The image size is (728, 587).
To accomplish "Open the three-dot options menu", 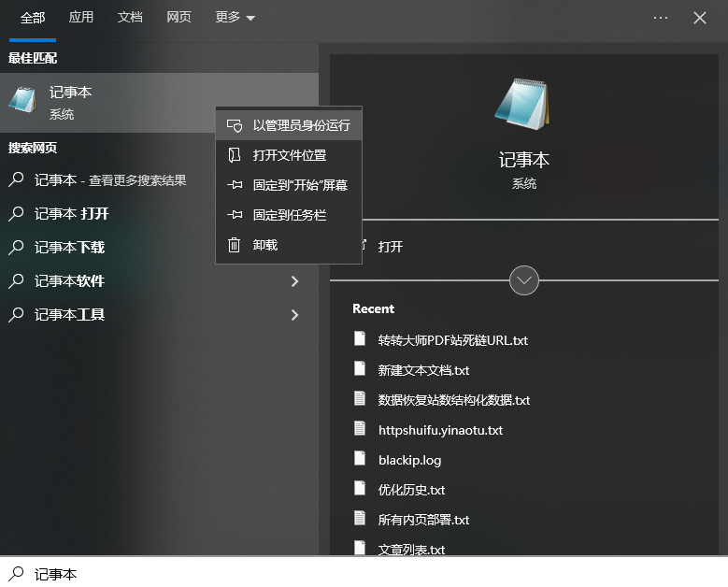I will click(x=661, y=18).
